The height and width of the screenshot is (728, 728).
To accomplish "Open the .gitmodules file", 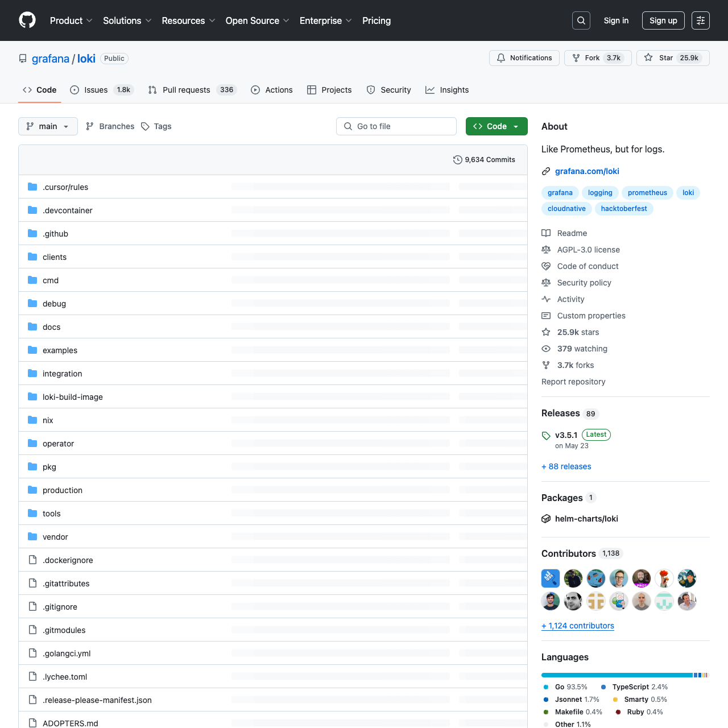I will pyautogui.click(x=64, y=630).
